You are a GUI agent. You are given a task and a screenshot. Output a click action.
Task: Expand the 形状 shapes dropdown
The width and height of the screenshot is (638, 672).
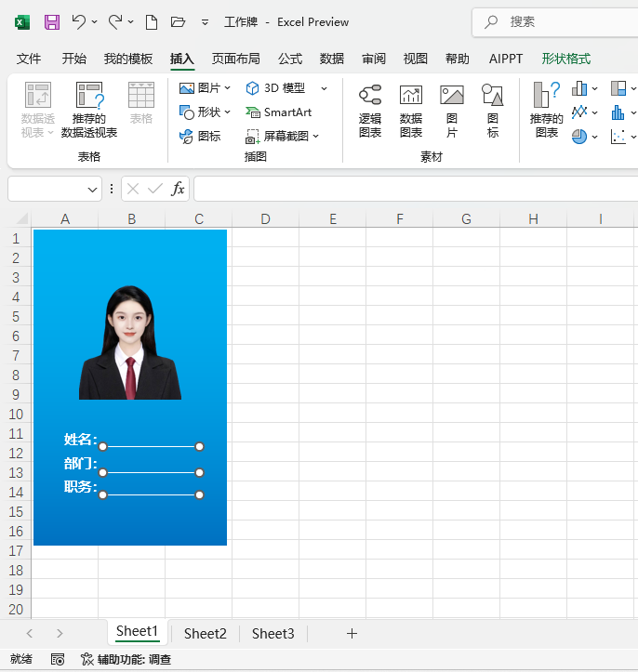[x=229, y=112]
